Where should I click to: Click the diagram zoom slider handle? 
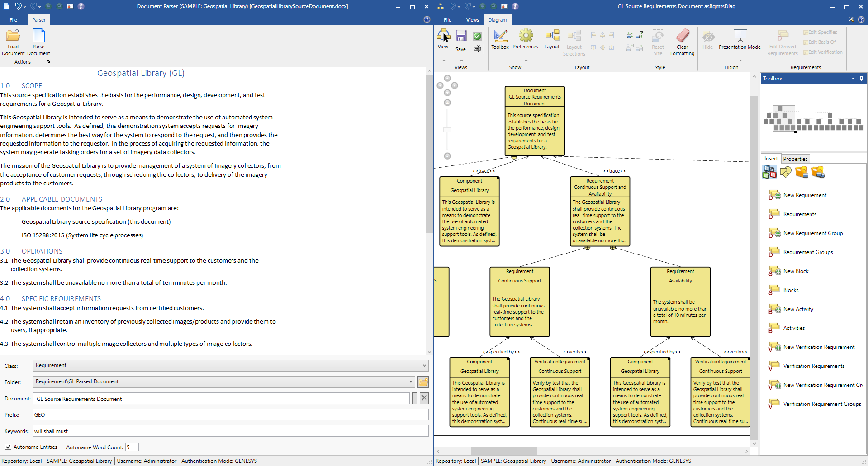447,130
